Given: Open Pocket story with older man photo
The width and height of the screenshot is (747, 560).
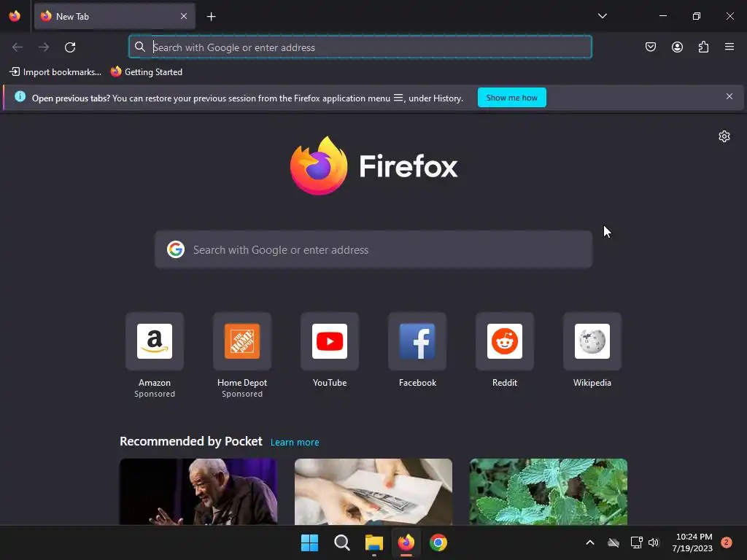Looking at the screenshot, I should (198, 492).
